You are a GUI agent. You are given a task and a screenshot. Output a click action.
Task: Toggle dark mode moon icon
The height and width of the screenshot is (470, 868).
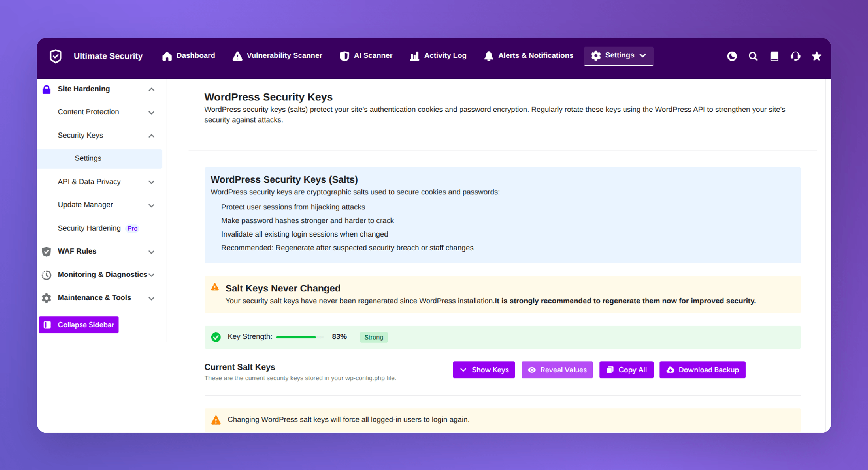pyautogui.click(x=732, y=56)
